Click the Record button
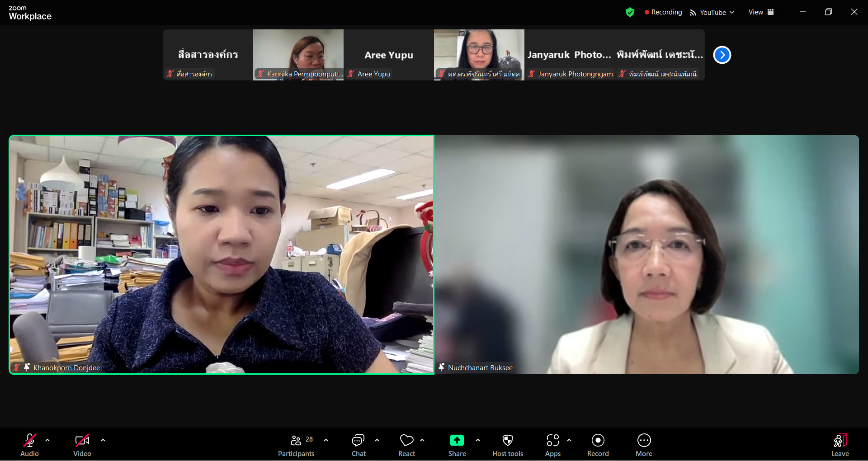Screen dimensions: 868x461 pyautogui.click(x=598, y=445)
